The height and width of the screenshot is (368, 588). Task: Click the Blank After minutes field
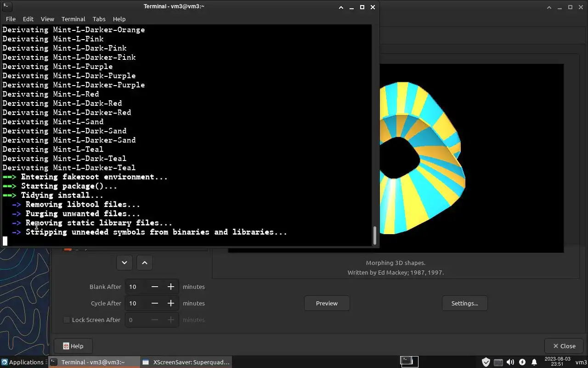136,287
